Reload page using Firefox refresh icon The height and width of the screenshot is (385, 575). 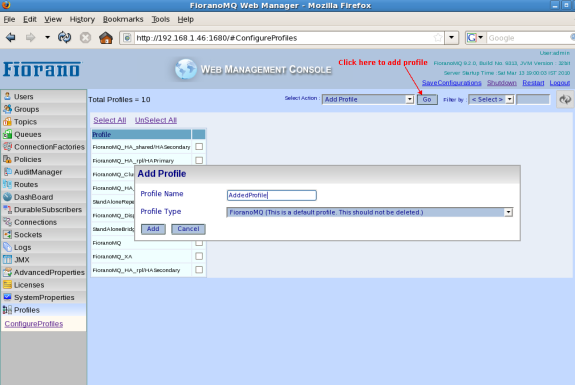coord(65,37)
